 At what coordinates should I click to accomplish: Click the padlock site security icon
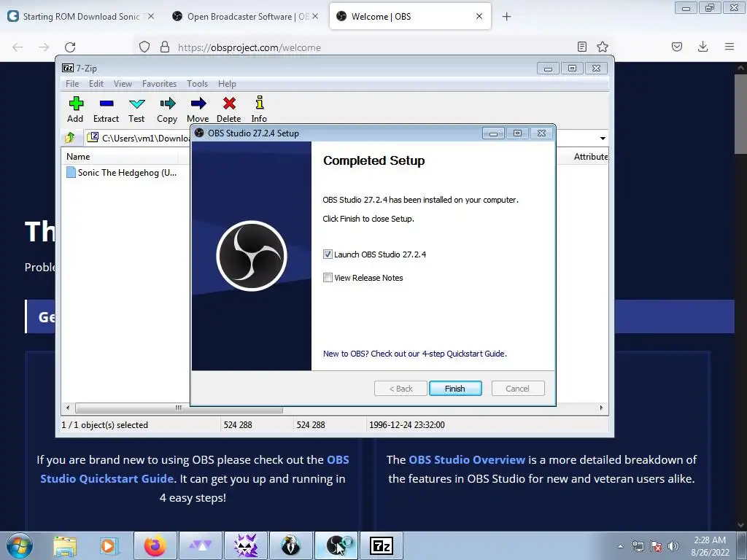[165, 47]
